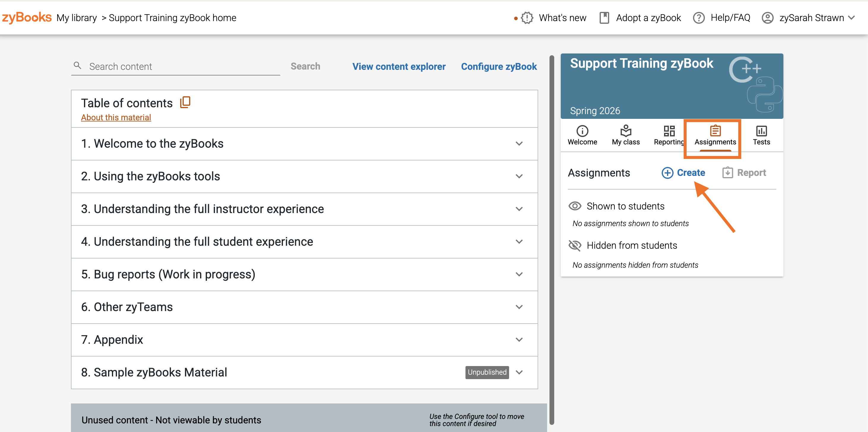This screenshot has height=432, width=868.
Task: Click the Welcome info icon
Action: (x=582, y=130)
